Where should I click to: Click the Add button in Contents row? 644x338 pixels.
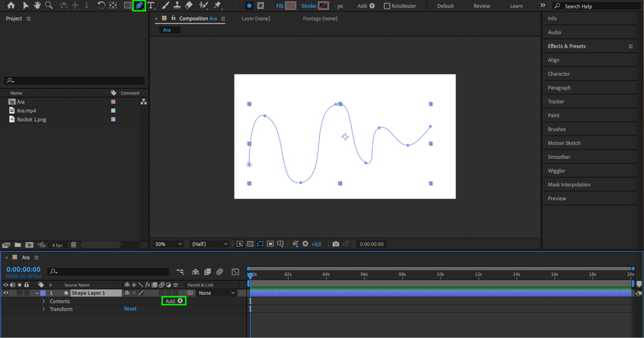click(x=174, y=301)
